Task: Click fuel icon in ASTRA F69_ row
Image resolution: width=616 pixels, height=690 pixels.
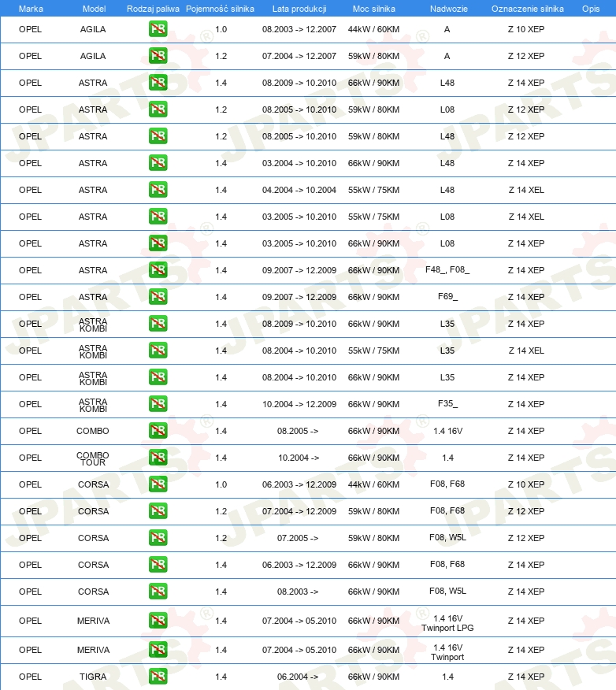Action: [158, 297]
